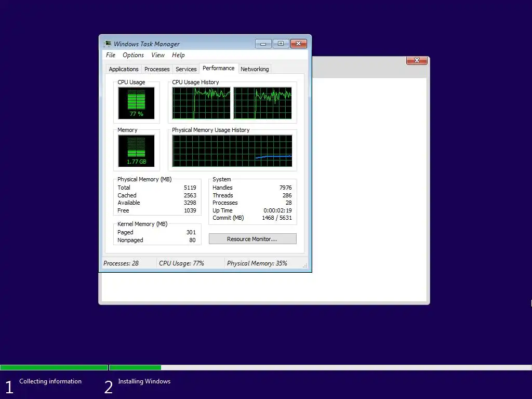Image resolution: width=532 pixels, height=399 pixels.
Task: Click the Cached value 2563
Action: [x=190, y=195]
